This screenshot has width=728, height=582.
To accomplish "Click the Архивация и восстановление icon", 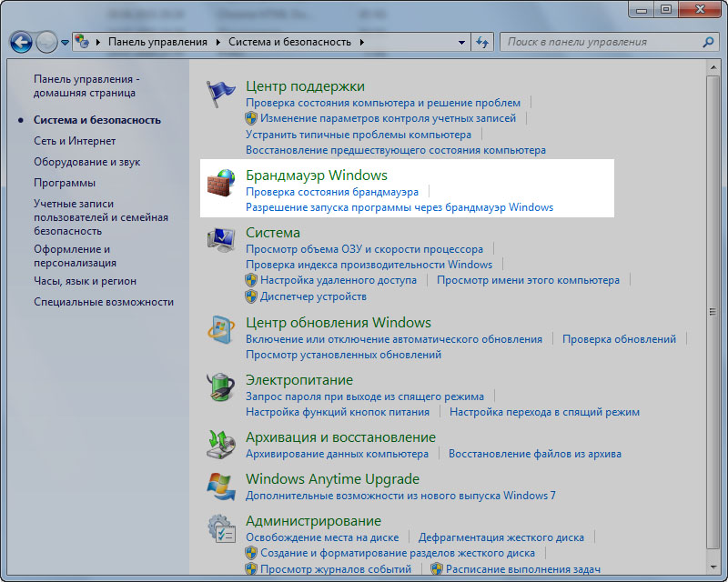I will (220, 444).
